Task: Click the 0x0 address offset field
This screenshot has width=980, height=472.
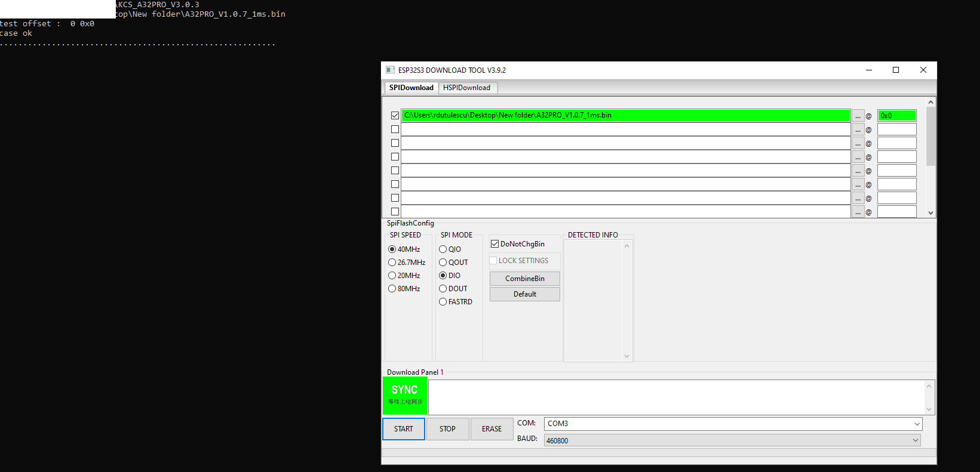Action: click(x=896, y=116)
